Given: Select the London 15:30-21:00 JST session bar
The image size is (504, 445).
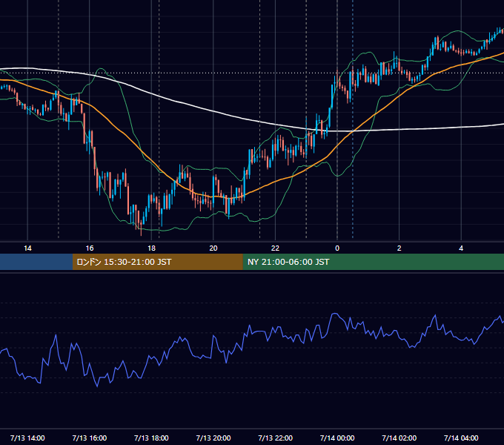Looking at the screenshot, I should pos(157,262).
